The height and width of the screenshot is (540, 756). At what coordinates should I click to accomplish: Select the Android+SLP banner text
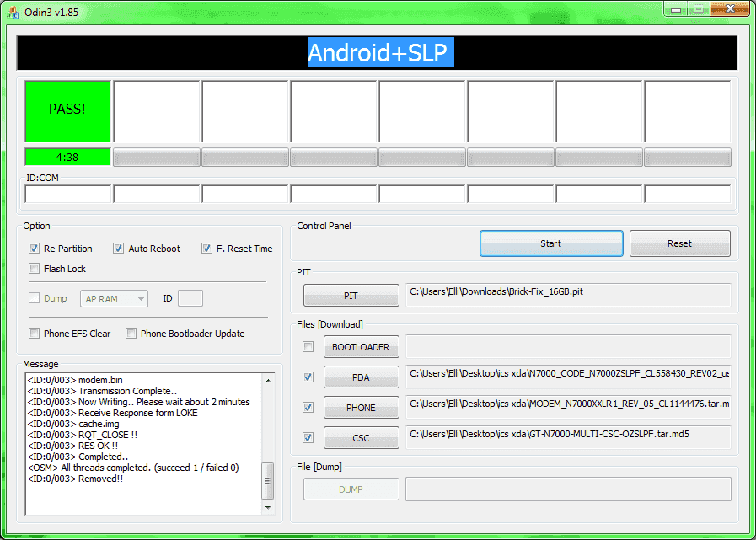click(x=380, y=52)
